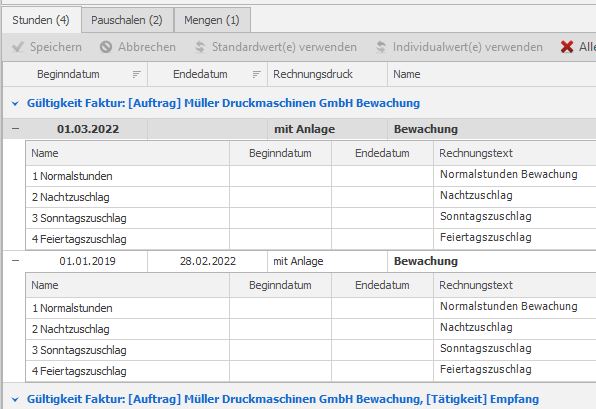
Task: Use Standardwert(e) verwenden button
Action: (276, 47)
